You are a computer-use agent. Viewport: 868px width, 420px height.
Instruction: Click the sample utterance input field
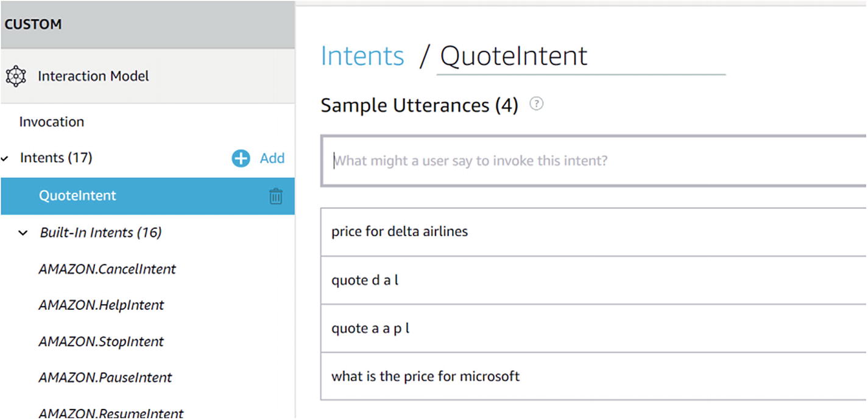[594, 161]
